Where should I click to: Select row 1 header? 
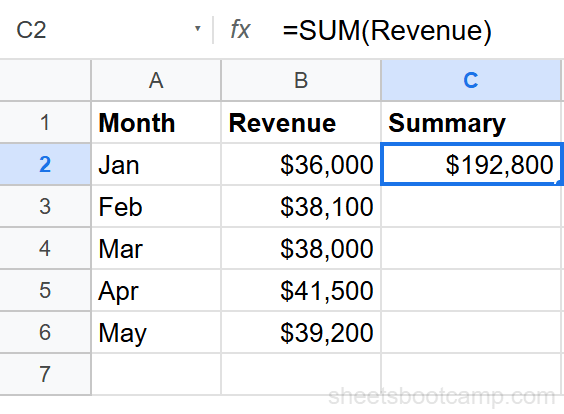[45, 122]
